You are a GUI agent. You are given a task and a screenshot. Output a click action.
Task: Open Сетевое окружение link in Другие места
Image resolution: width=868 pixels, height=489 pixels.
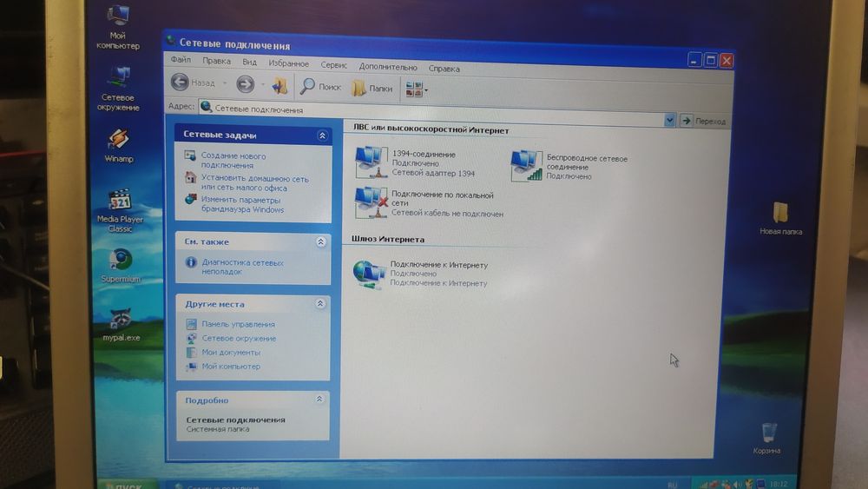coord(239,338)
